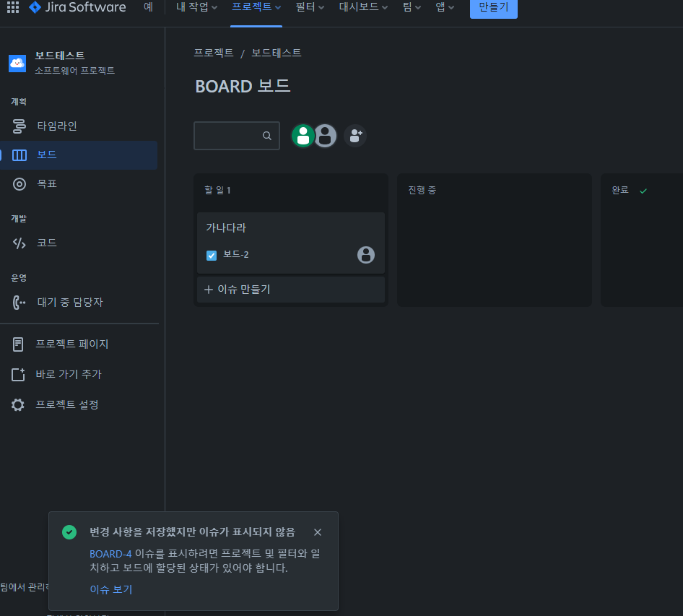Click the 보드테스트 project name in sidebar

coord(60,56)
